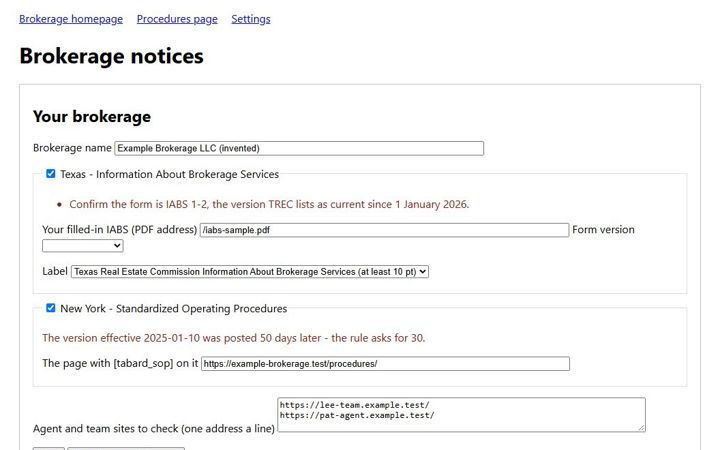Click the New York Standardized Operating Procedures legend text

pyautogui.click(x=174, y=309)
